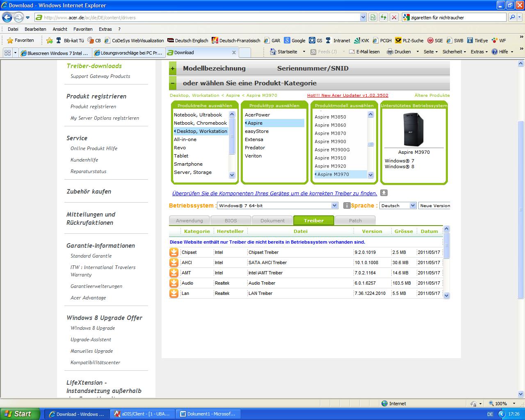525x420 pixels.
Task: Download the AHCI driver via orange arrow icon
Action: tap(174, 262)
